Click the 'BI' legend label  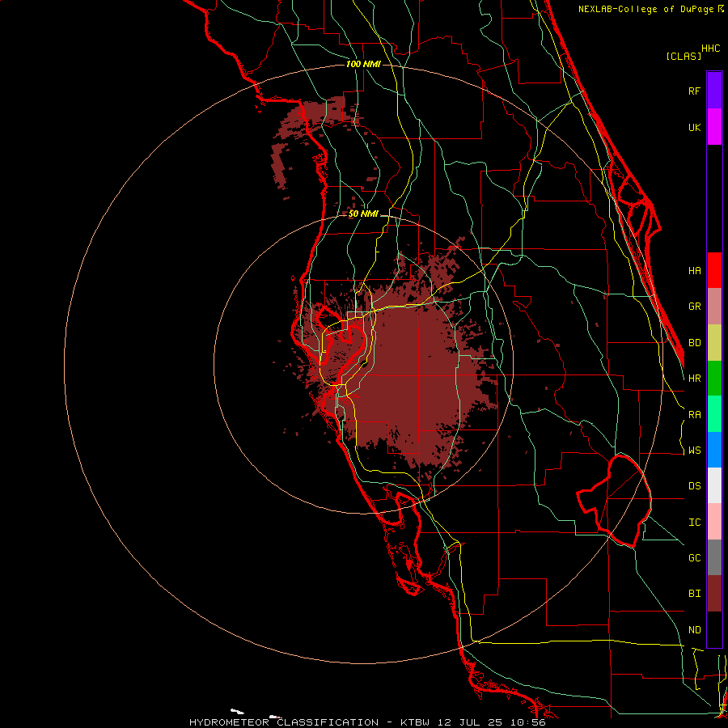click(x=694, y=594)
